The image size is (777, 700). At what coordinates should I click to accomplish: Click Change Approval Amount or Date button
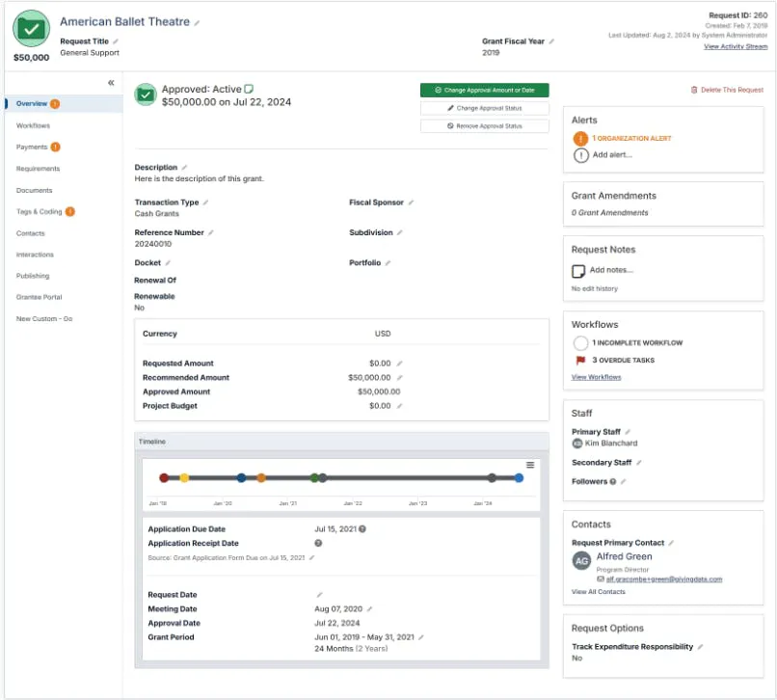(484, 91)
